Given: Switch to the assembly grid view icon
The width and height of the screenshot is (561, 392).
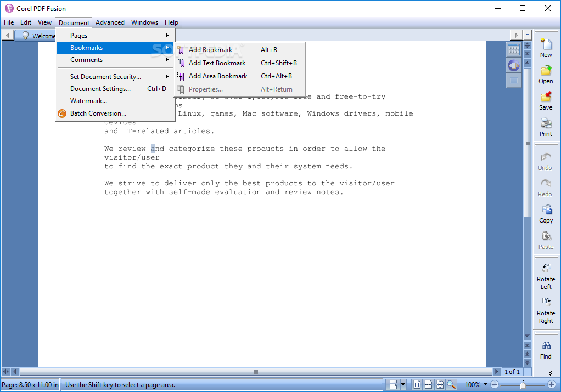Looking at the screenshot, I should tap(514, 50).
